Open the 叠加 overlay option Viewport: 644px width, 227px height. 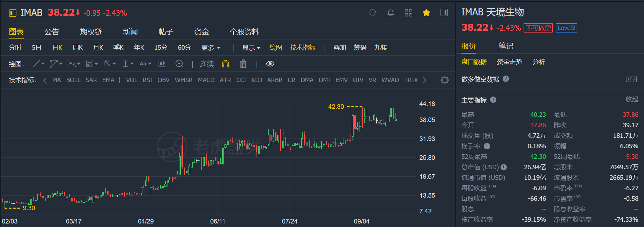[340, 48]
